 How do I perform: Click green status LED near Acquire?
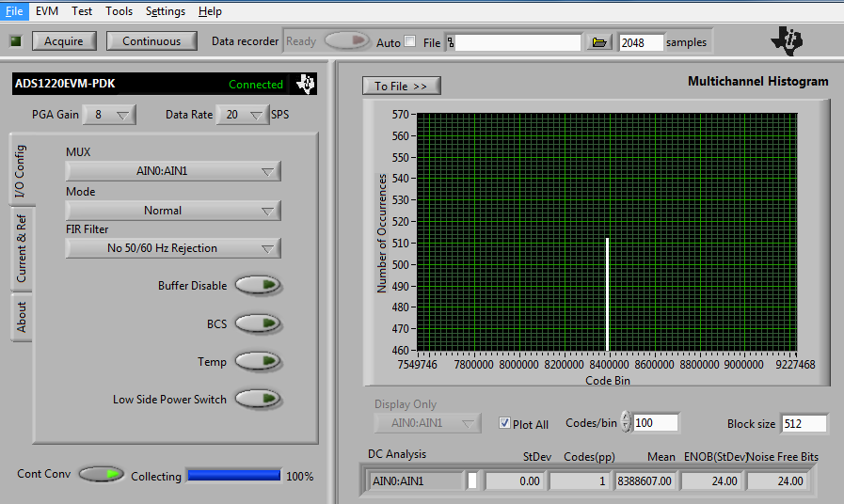pyautogui.click(x=16, y=40)
